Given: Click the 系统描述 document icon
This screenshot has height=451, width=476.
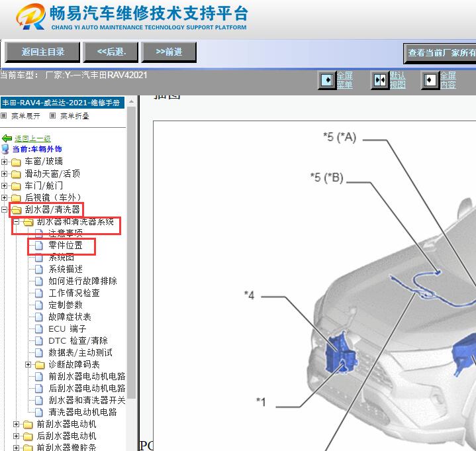Looking at the screenshot, I should click(38, 270).
